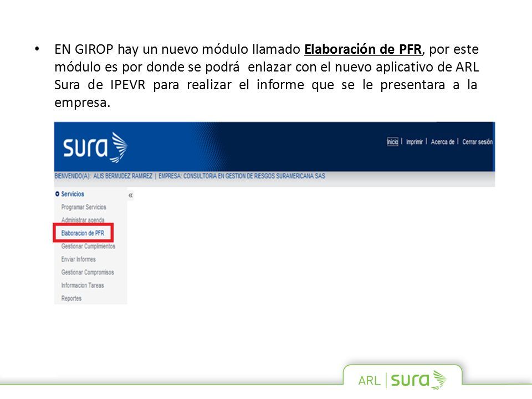Open Gestionar Compromisos menu item
This screenshot has width=532, height=399.
[x=88, y=272]
